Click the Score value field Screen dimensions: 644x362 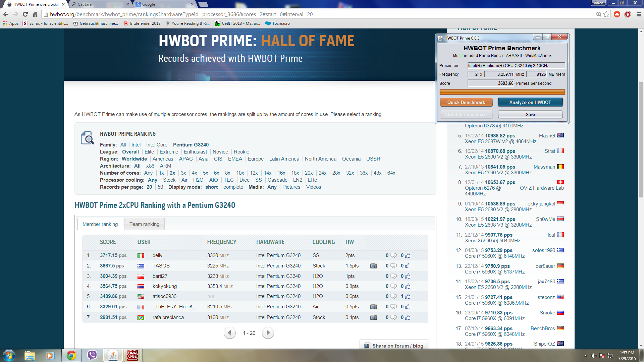coord(491,83)
